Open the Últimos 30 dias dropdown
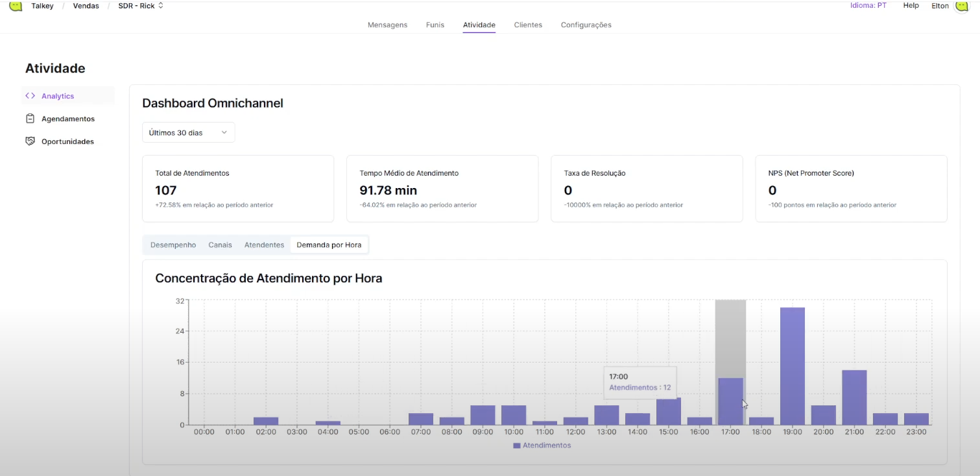 pyautogui.click(x=188, y=132)
